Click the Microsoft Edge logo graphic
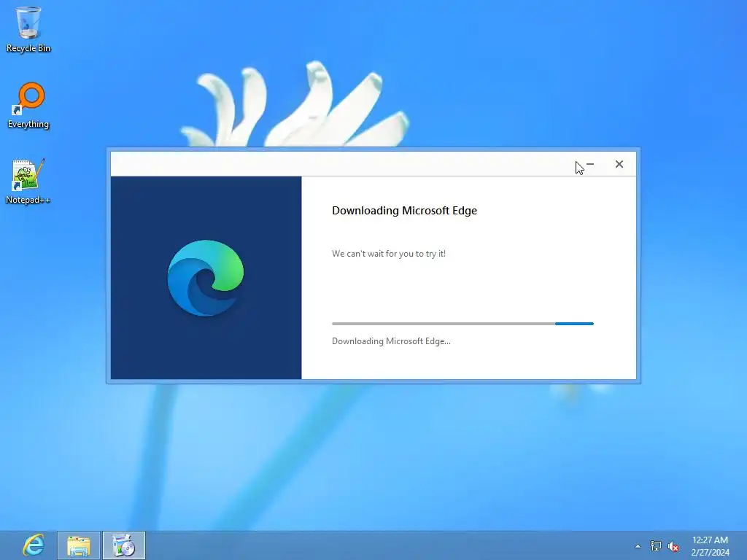Viewport: 747px width, 560px height. pyautogui.click(x=206, y=278)
